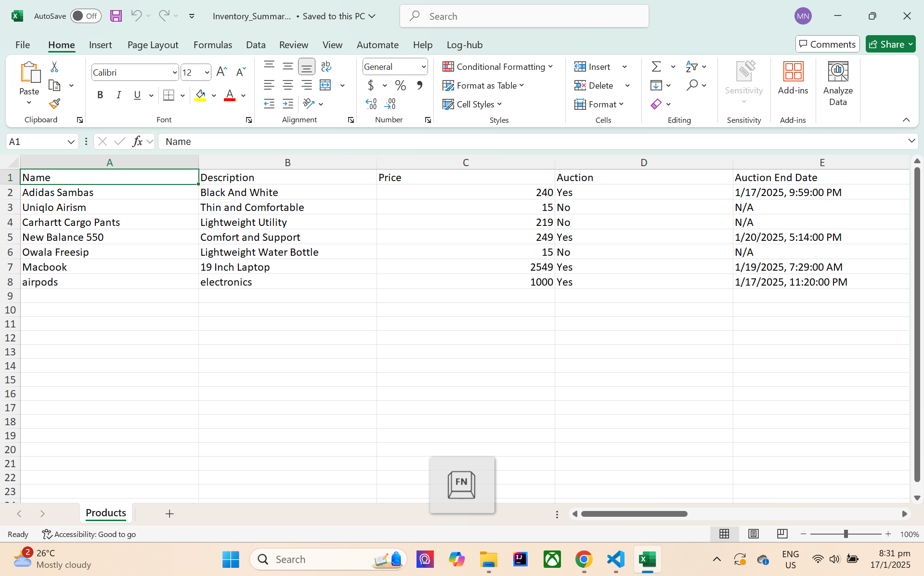Decrease font size with smaller A icon

[241, 72]
